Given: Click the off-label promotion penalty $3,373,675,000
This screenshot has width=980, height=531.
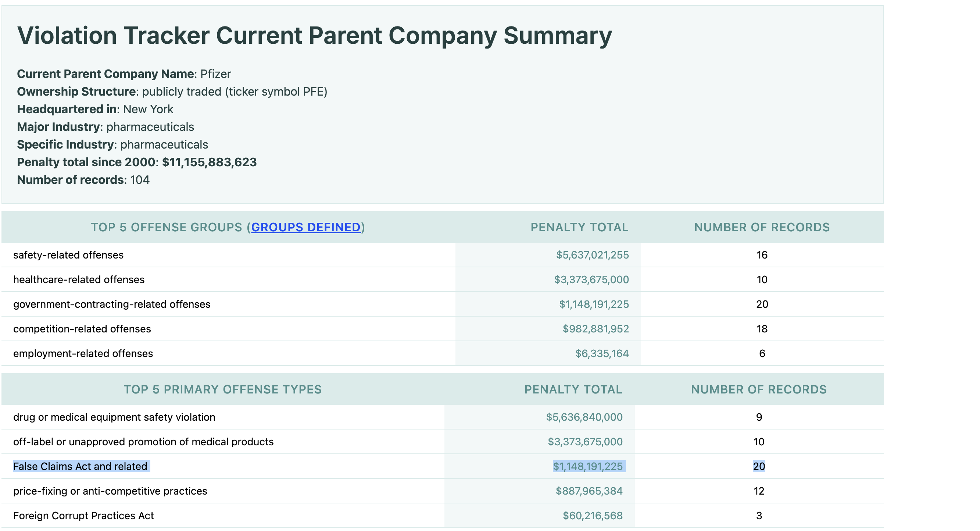Looking at the screenshot, I should (x=585, y=442).
